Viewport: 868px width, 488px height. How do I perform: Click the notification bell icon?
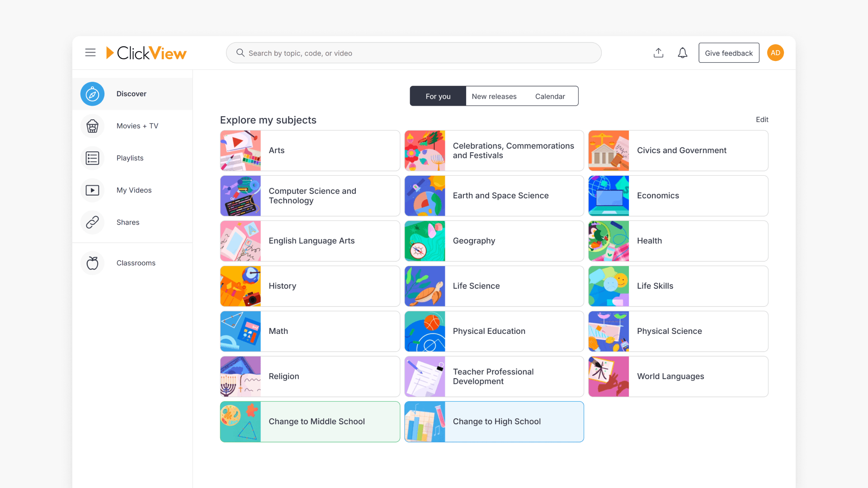coord(683,52)
